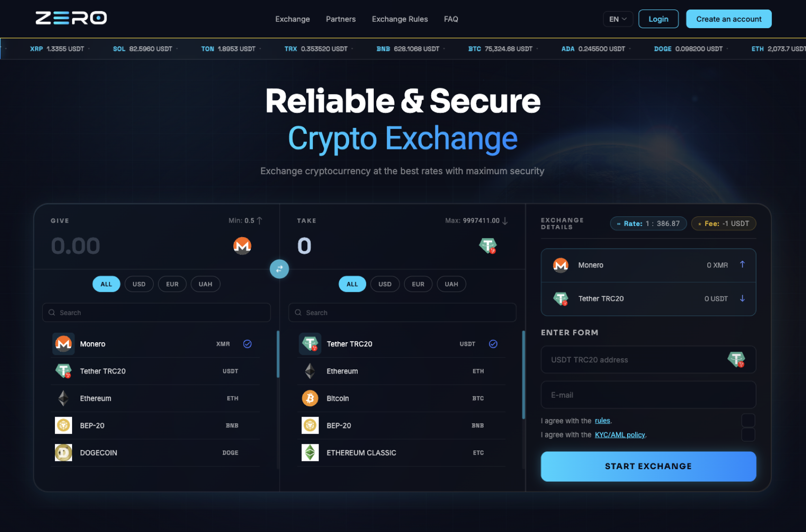Swap the Give and Take currencies

pyautogui.click(x=279, y=269)
